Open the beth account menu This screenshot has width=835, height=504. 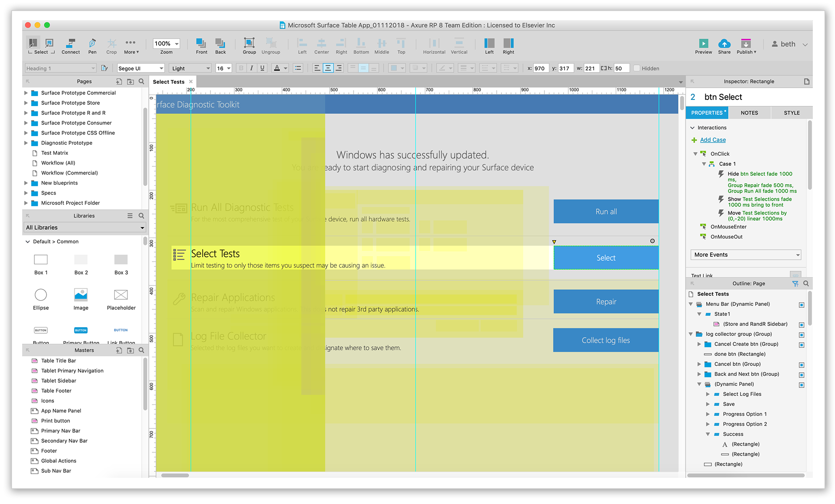point(789,44)
